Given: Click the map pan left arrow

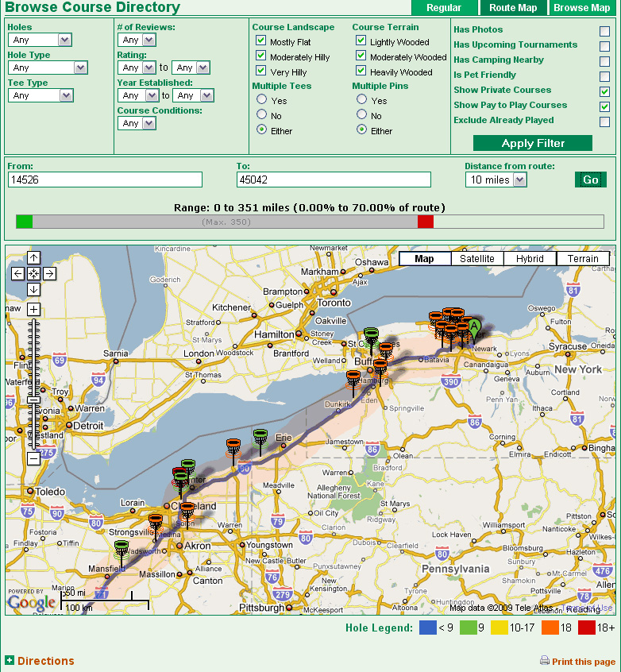Looking at the screenshot, I should pyautogui.click(x=18, y=274).
